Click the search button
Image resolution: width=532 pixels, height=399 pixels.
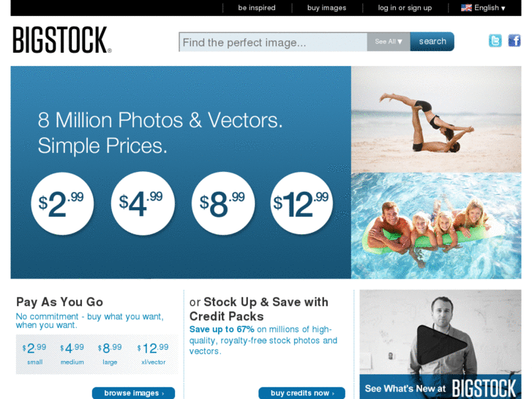tap(432, 42)
